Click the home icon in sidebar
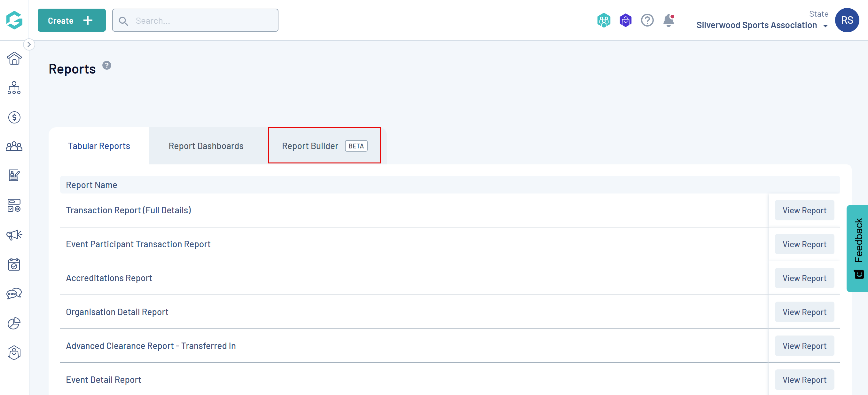 [14, 58]
